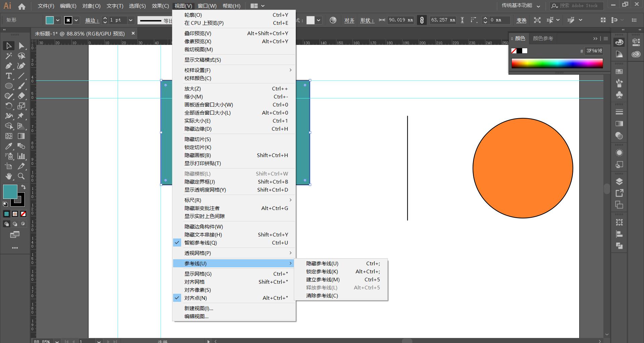Open the Brushes panel
The image size is (644, 343).
point(620,83)
